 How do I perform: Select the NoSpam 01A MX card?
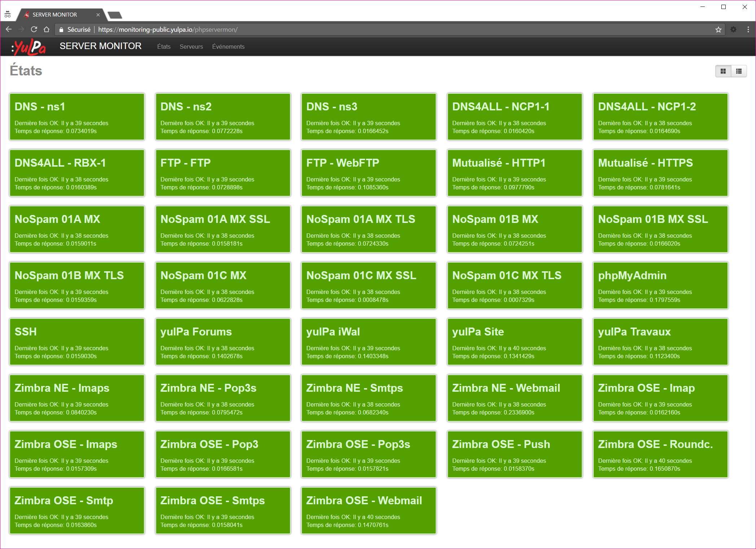(x=77, y=229)
